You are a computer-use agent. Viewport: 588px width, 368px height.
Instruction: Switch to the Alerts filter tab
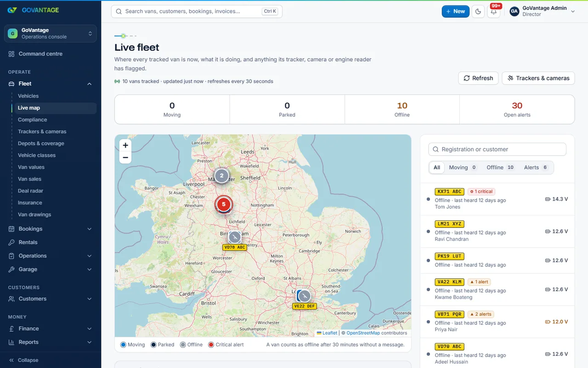point(536,167)
